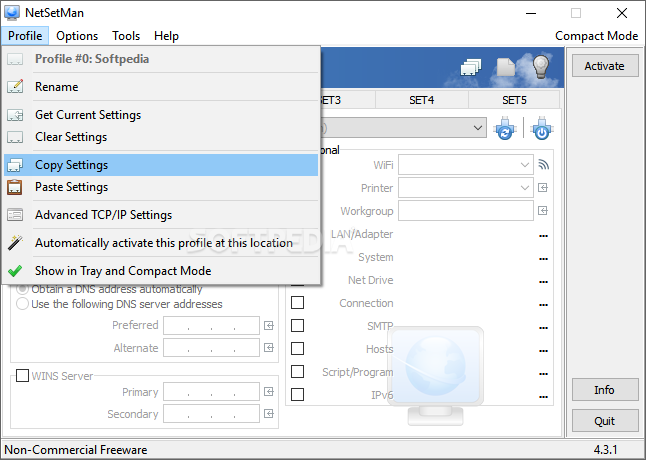Click the note page icon in header
Viewport: 646px width, 460px height.
pos(506,67)
